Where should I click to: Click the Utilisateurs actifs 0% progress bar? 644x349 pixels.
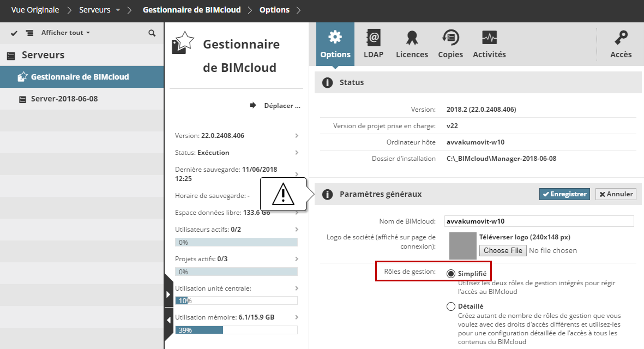coord(236,242)
